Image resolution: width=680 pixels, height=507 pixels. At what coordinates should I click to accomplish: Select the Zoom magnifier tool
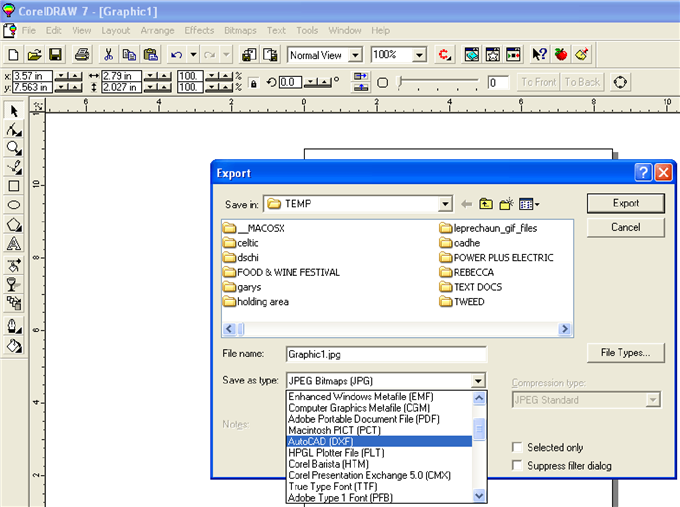14,148
